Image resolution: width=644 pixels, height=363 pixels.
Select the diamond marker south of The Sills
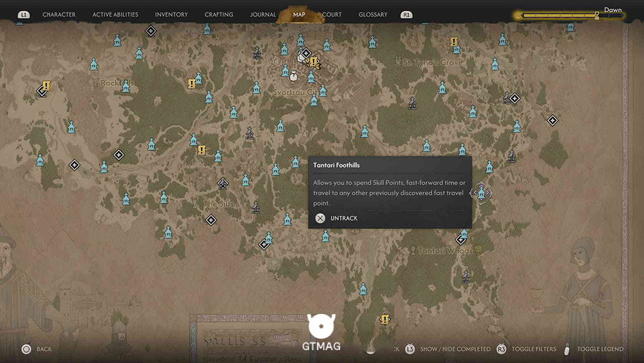(211, 220)
